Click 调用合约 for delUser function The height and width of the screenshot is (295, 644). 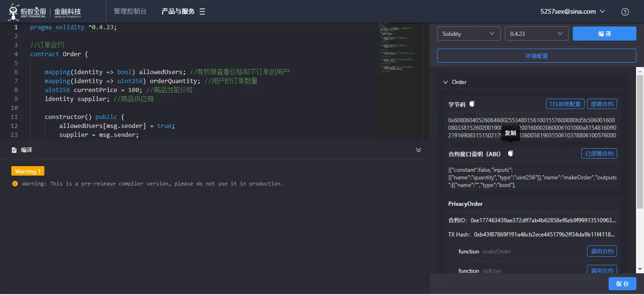point(602,270)
